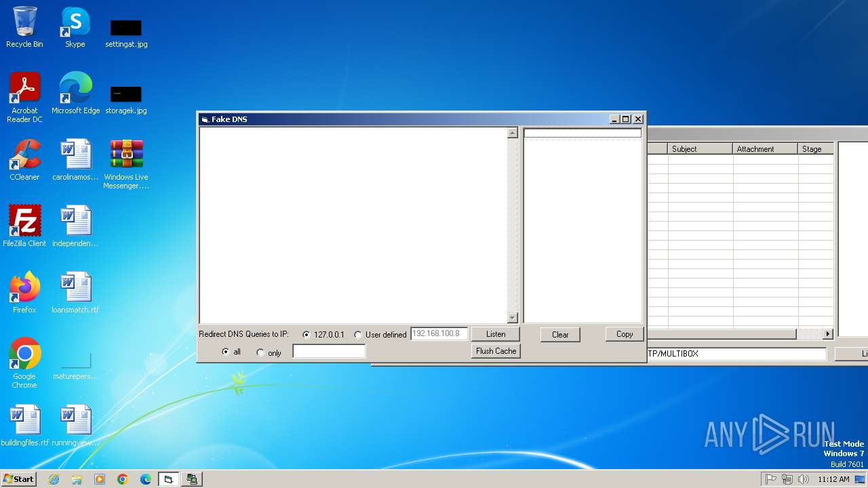Select the Windows Live Messenger archive icon
Screen dimensions: 868x488
(x=126, y=164)
